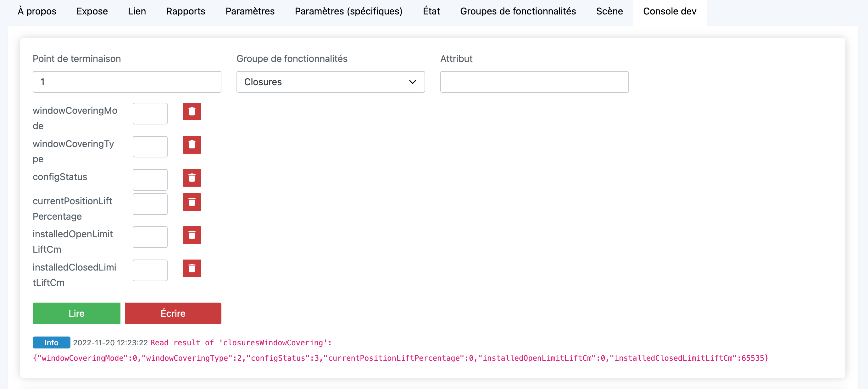Viewport: 868px width, 389px height.
Task: Remove configStatus with its trash icon
Action: point(192,178)
